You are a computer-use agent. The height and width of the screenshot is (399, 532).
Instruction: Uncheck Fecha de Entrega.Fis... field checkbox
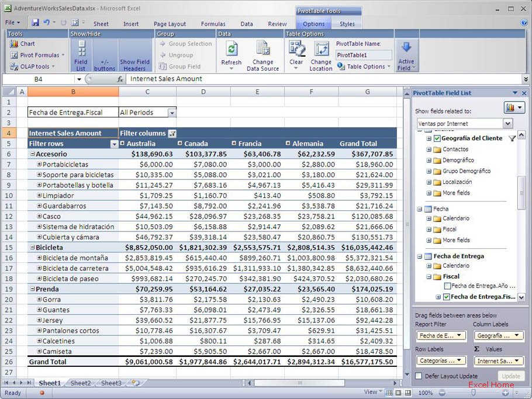[447, 297]
